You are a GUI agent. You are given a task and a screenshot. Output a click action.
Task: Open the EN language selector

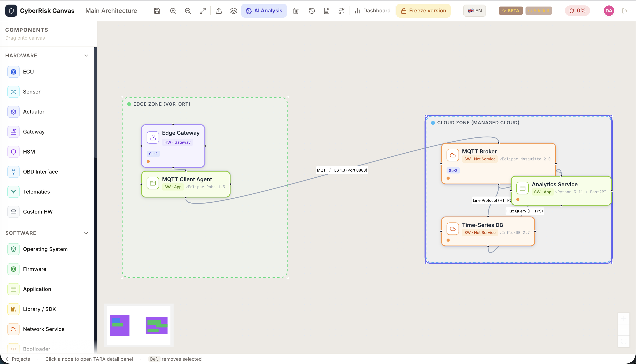coord(475,11)
